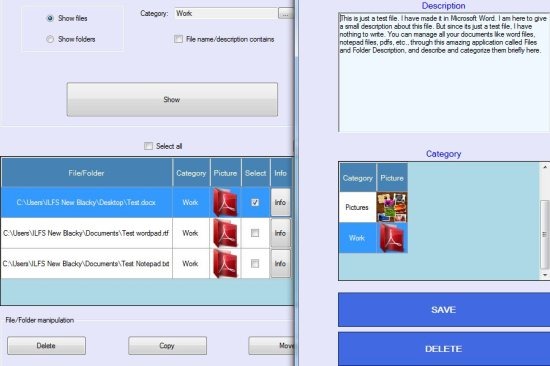Click the category list scroll down arrow
Viewport: 550px width, 366px height.
(545, 275)
